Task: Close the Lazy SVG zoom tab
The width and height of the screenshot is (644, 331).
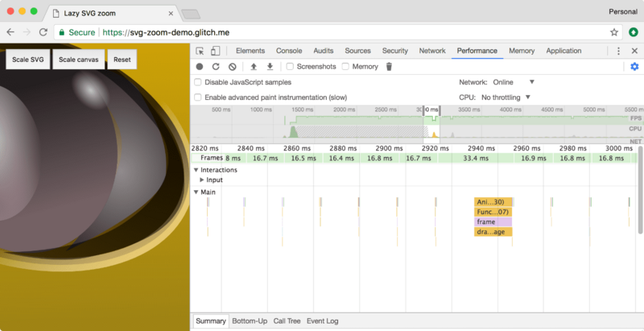Action: click(x=171, y=14)
